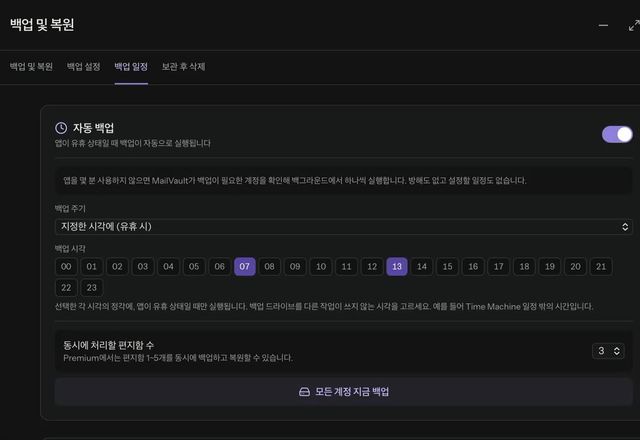Toggle backup hour 06
This screenshot has width=640, height=440.
220,267
